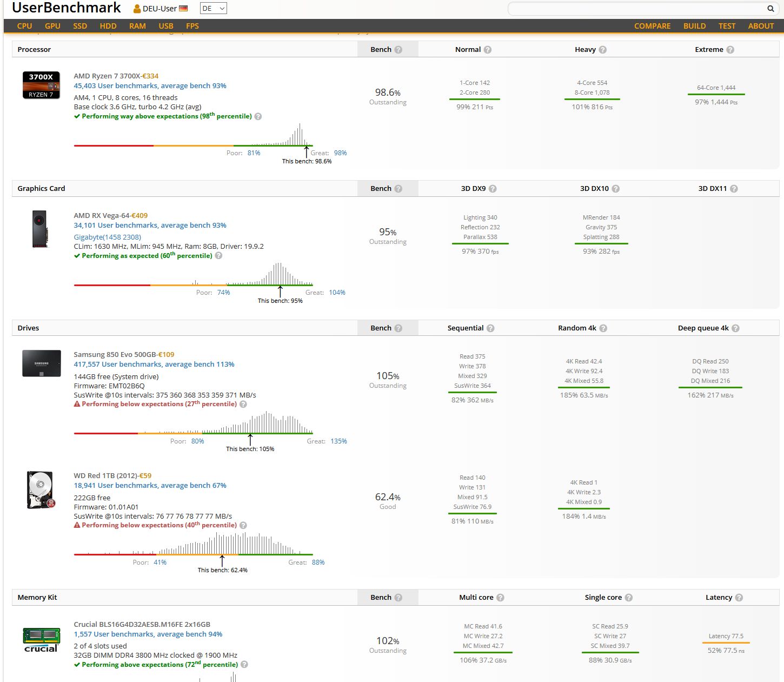Click help icon next to Normal header
The height and width of the screenshot is (682, 784).
488,50
